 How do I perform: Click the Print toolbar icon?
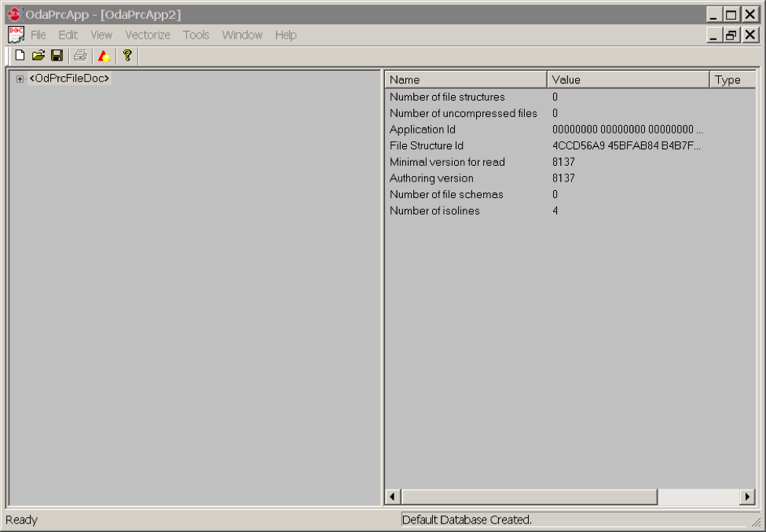click(x=81, y=56)
